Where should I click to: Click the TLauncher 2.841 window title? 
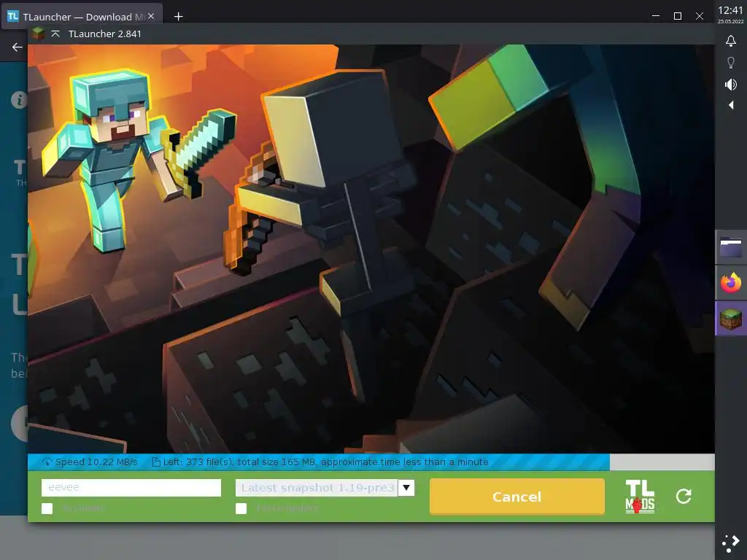(x=105, y=34)
